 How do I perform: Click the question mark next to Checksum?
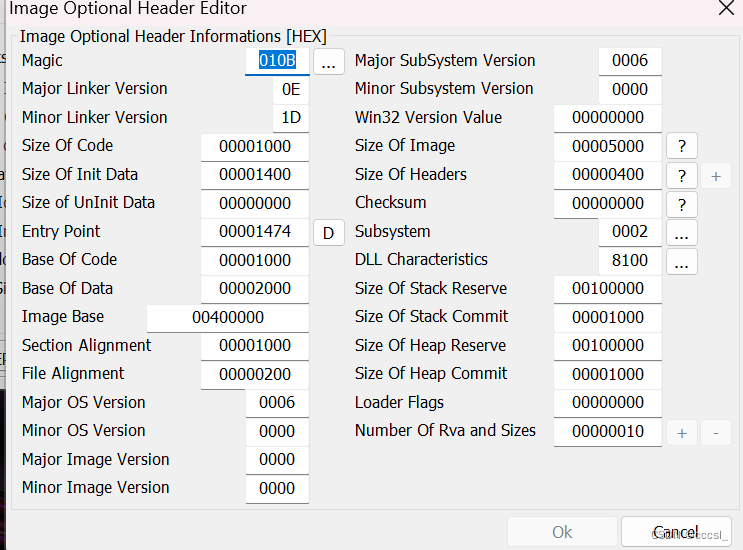[681, 204]
